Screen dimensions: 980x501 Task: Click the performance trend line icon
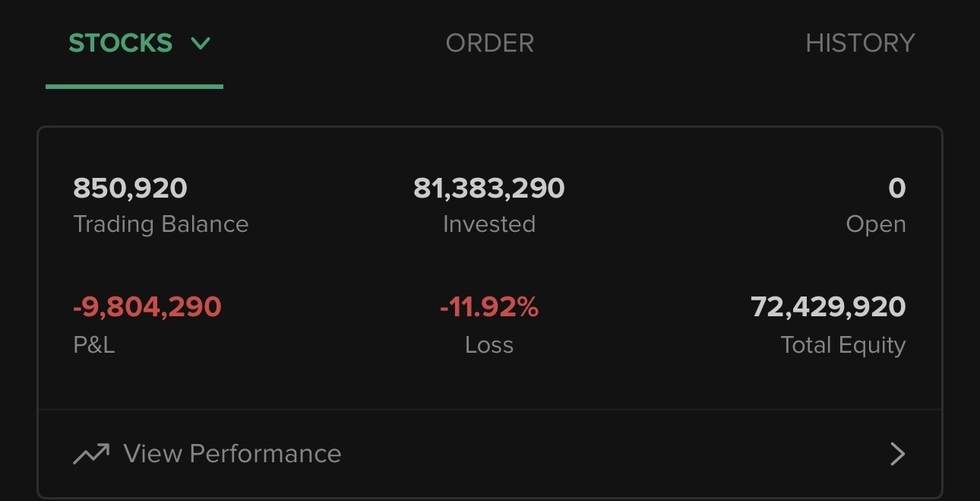(x=91, y=454)
